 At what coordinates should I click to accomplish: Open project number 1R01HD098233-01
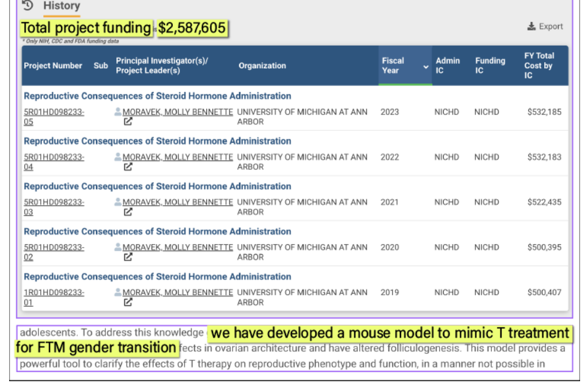click(x=54, y=297)
